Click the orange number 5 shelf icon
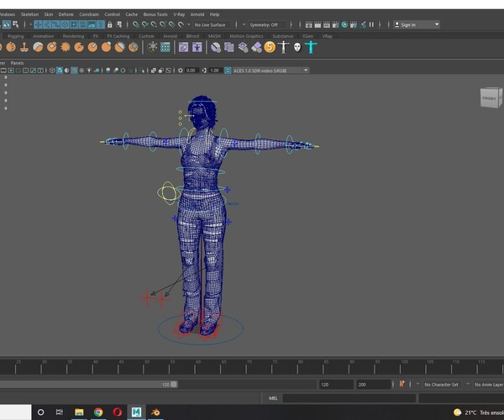This screenshot has width=504, height=420. point(270,47)
